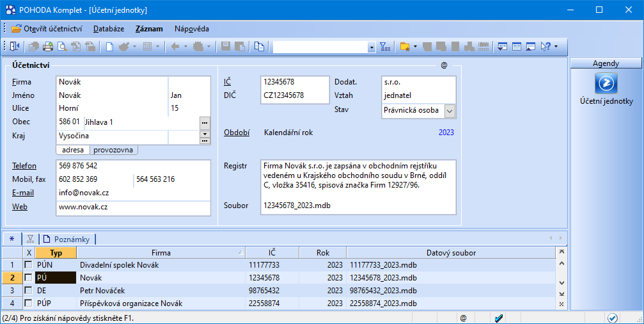Click the PDF export toolbar icon
This screenshot has width=644, height=324.
tap(76, 47)
